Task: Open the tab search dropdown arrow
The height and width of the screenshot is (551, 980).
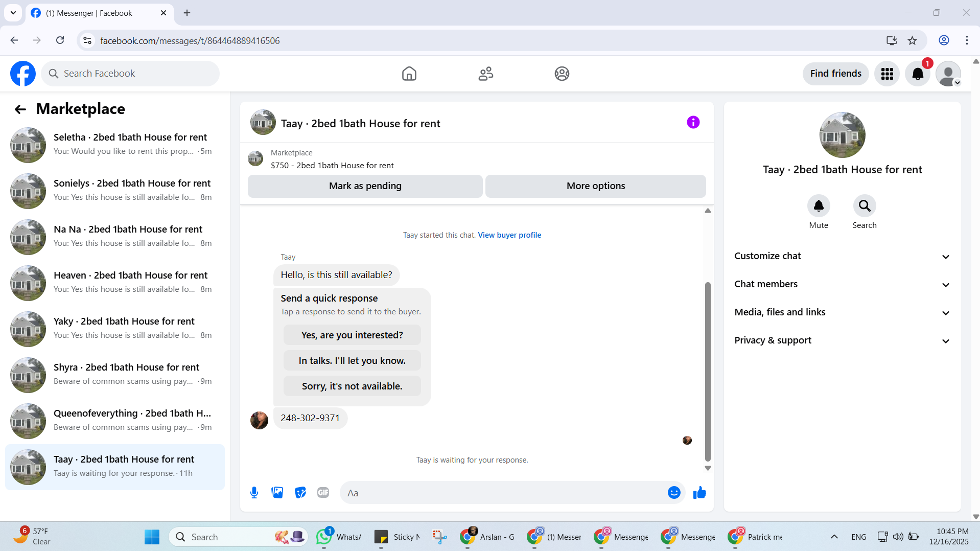Action: 13,13
